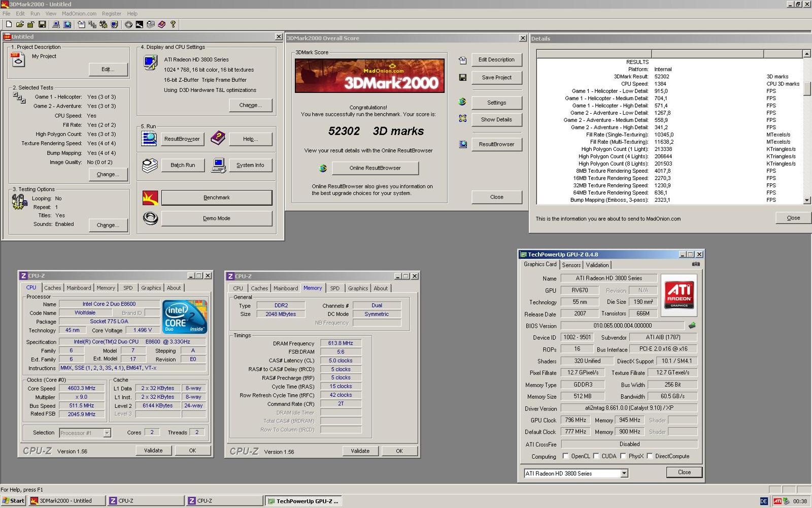Click the Details list scrollbar thumb
812x508 pixels.
click(807, 88)
